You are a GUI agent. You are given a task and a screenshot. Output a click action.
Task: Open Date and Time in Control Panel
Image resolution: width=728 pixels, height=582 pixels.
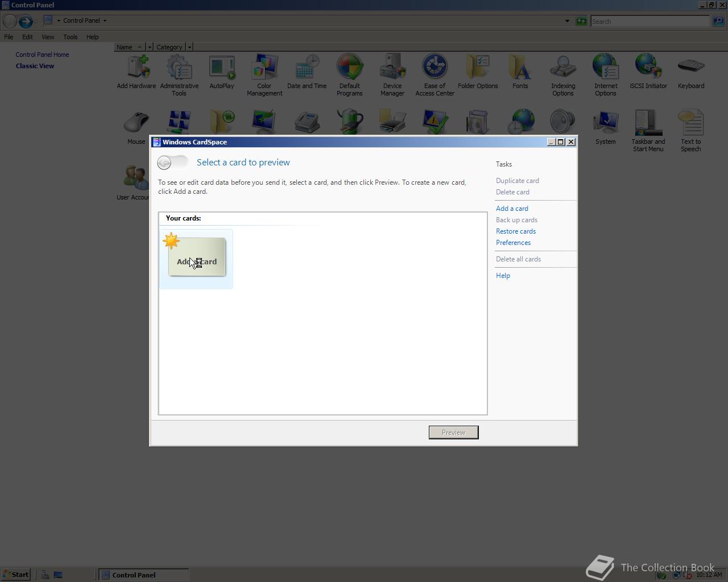click(x=307, y=72)
